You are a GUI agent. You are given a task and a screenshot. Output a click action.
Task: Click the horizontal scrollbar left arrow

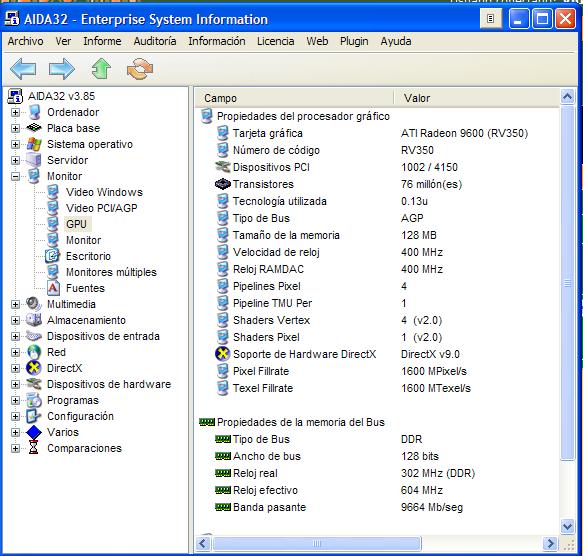click(203, 543)
